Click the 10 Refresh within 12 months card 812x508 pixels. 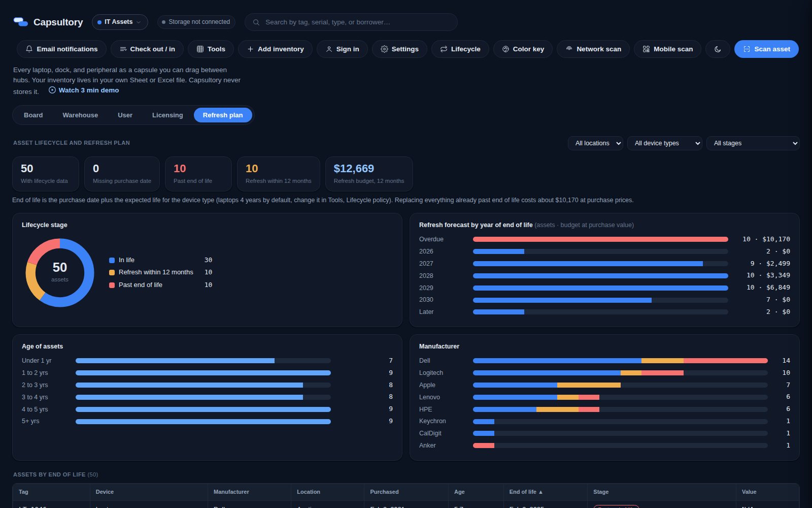pyautogui.click(x=279, y=174)
